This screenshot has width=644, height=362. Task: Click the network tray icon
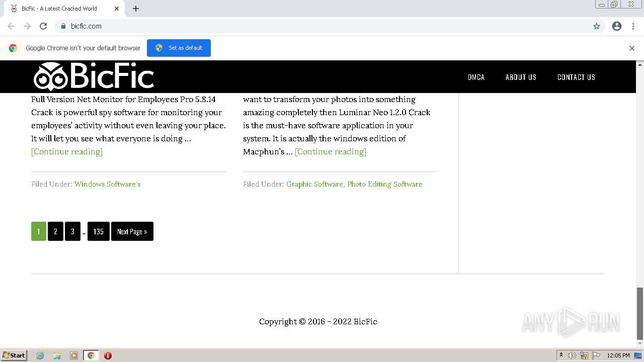click(x=584, y=355)
